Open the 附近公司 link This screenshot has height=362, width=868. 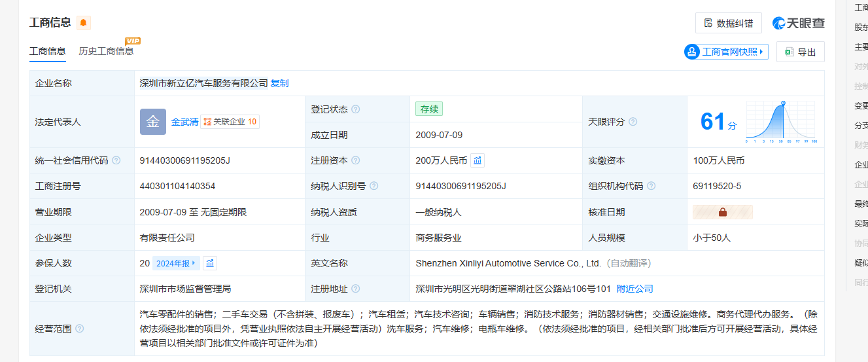tap(634, 289)
